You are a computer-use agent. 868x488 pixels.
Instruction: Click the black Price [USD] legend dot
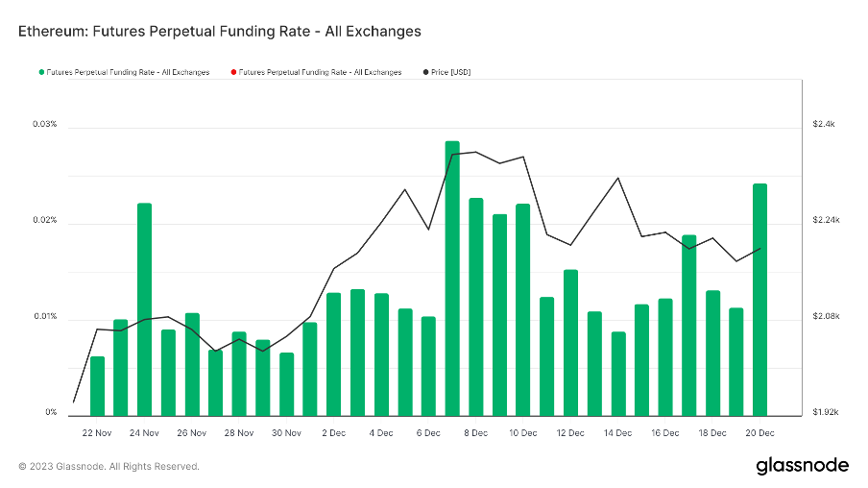coord(425,72)
